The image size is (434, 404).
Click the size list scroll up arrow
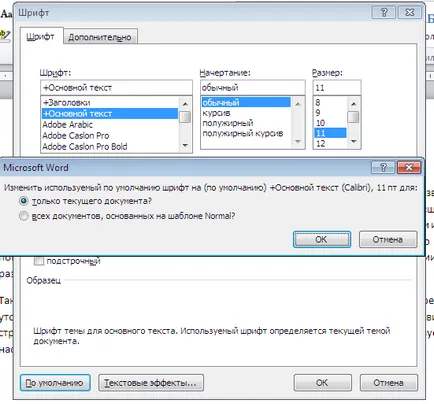point(354,104)
